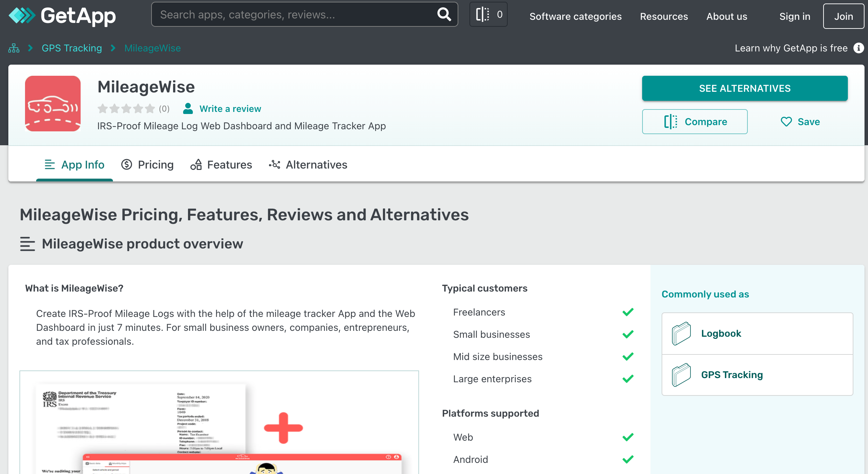Open the Logbook category link
Viewport: 868px width, 474px height.
(x=721, y=334)
